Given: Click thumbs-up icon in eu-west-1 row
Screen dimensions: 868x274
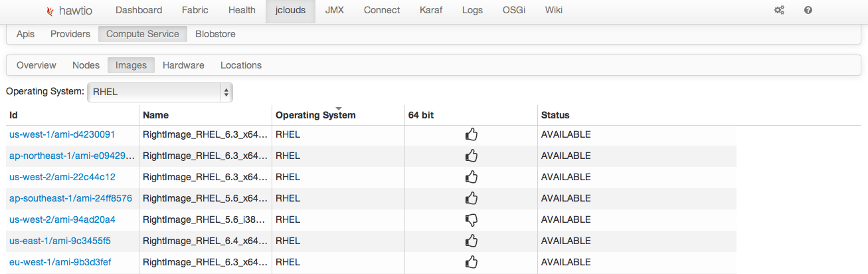Looking at the screenshot, I should [x=472, y=262].
